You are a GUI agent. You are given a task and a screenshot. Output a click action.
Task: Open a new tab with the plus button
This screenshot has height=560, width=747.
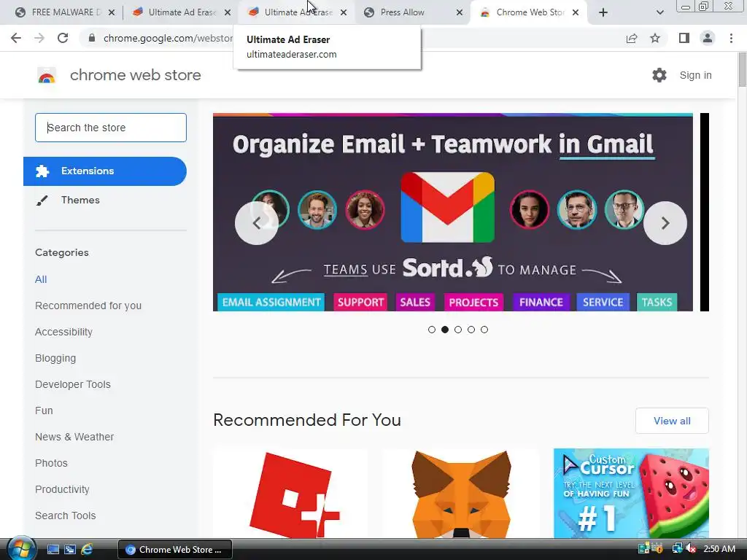pos(603,12)
